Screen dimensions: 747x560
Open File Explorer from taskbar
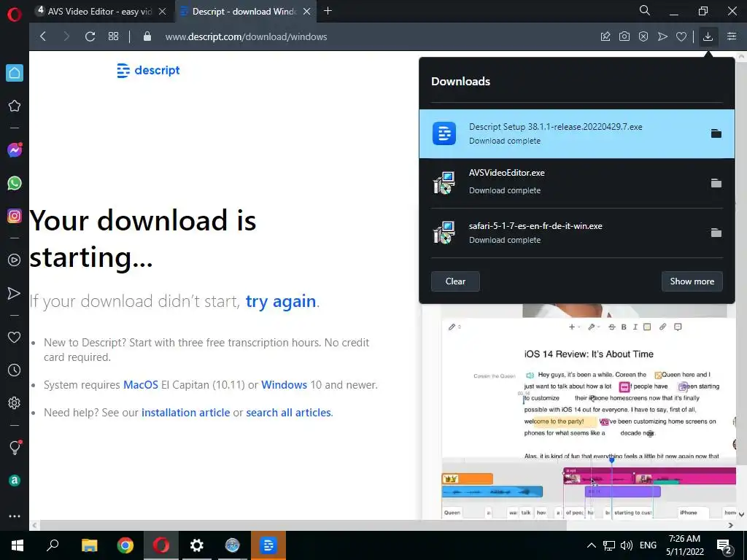pos(89,545)
